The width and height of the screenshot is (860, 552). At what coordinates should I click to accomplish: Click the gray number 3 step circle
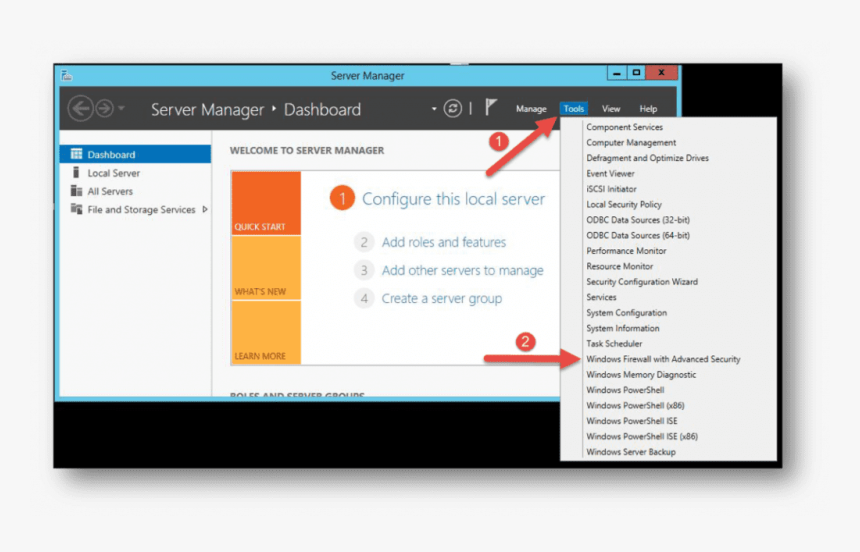364,270
